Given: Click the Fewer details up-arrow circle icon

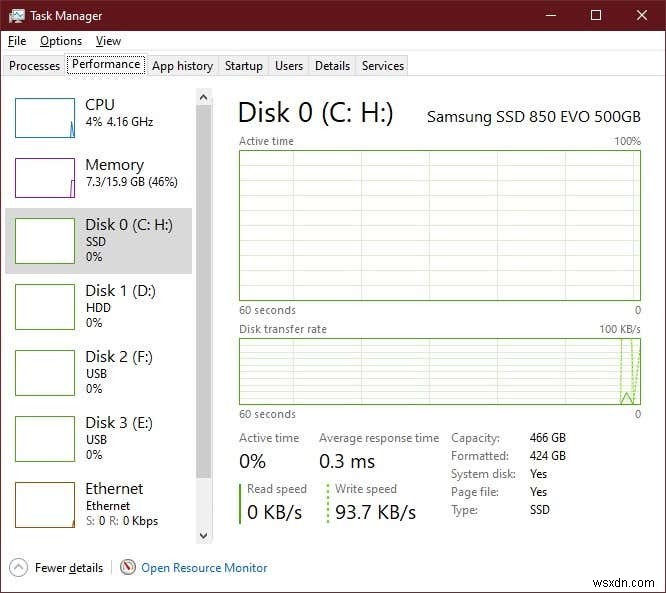Looking at the screenshot, I should pos(18,568).
